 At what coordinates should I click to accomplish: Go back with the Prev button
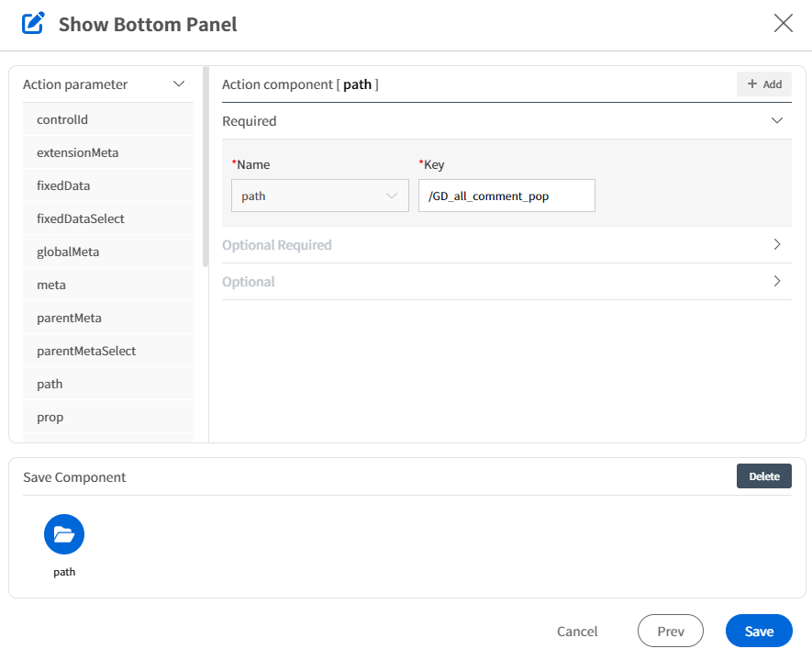tap(671, 631)
